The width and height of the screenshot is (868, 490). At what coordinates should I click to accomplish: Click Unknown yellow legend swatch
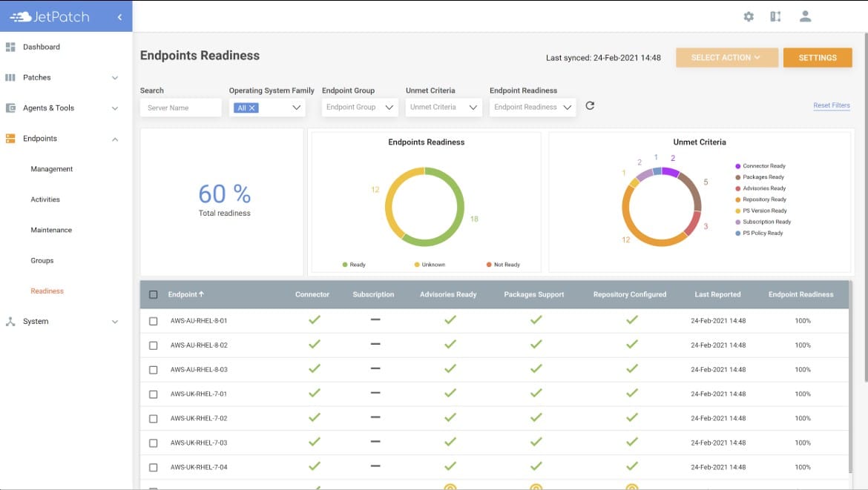[417, 265]
